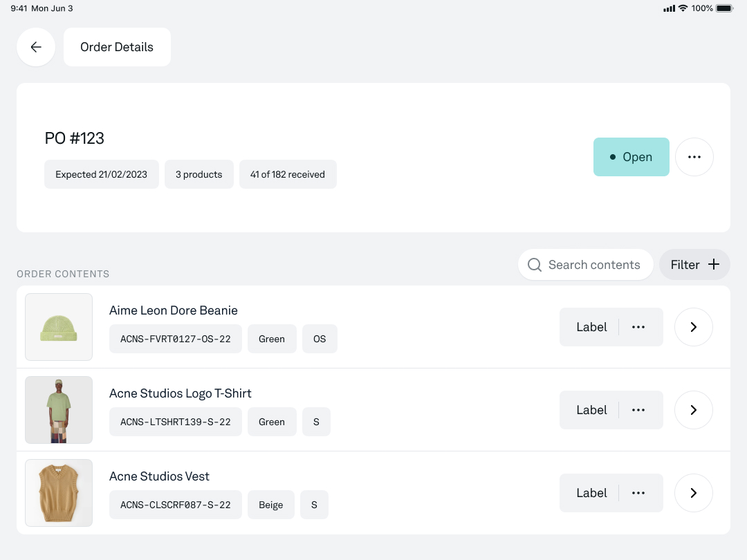This screenshot has height=560, width=747.
Task: Click Label for Acne Studios Vest
Action: tap(591, 492)
